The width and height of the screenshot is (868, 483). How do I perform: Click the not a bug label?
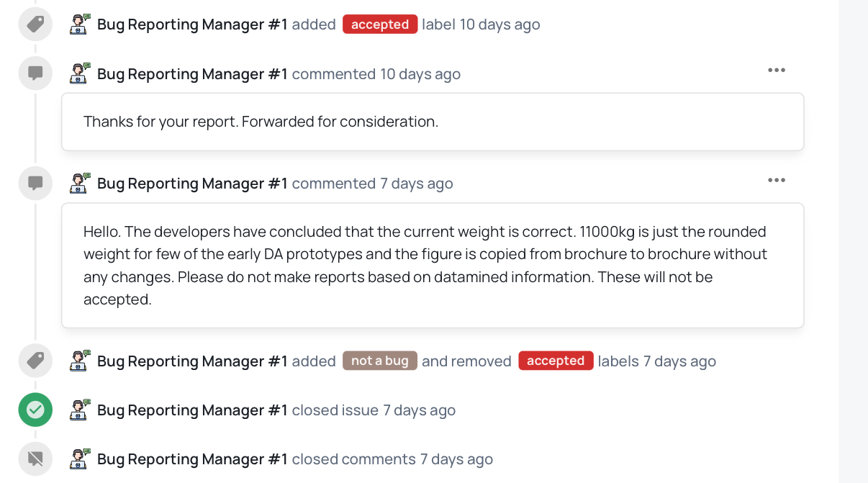click(379, 361)
